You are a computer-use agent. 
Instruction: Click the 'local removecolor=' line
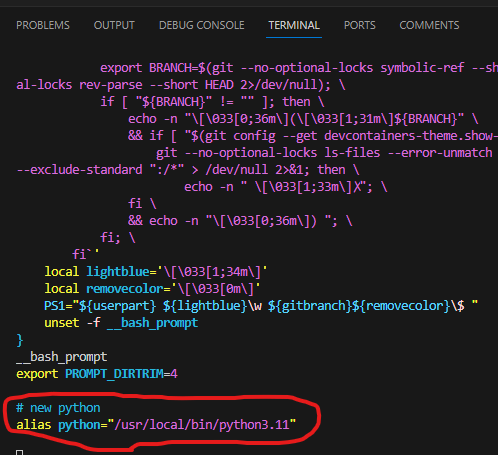point(153,289)
